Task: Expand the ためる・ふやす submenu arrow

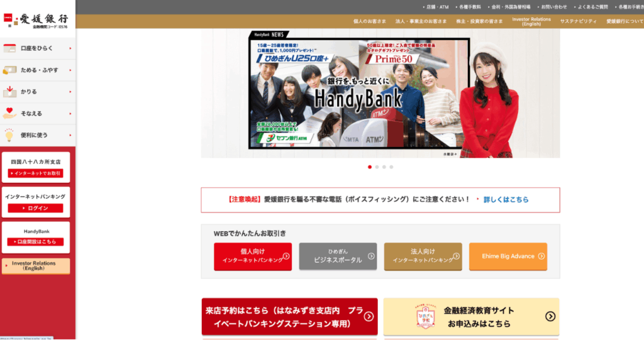Action: [x=70, y=70]
